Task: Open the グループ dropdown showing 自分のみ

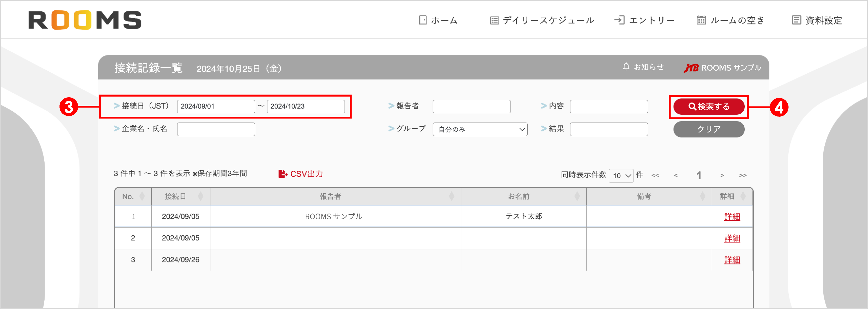Action: (480, 129)
